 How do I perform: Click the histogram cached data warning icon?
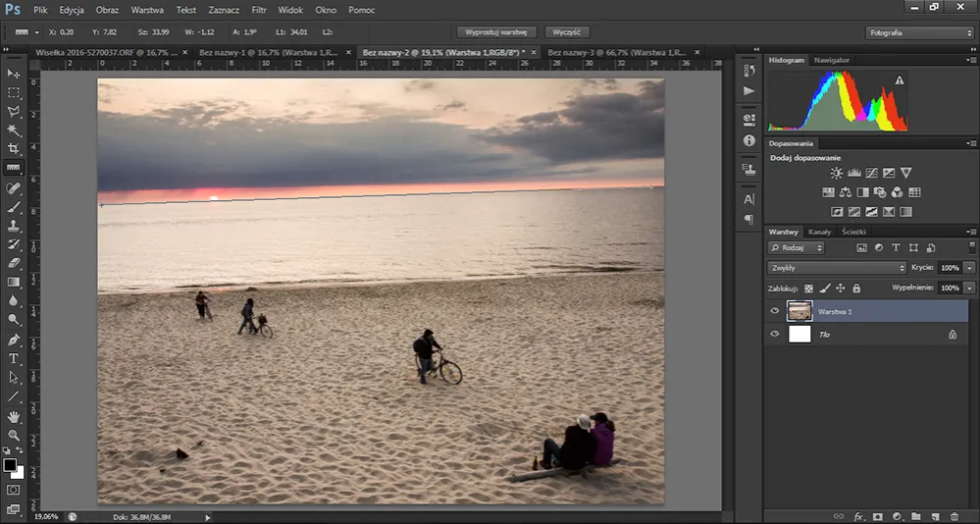[x=899, y=80]
